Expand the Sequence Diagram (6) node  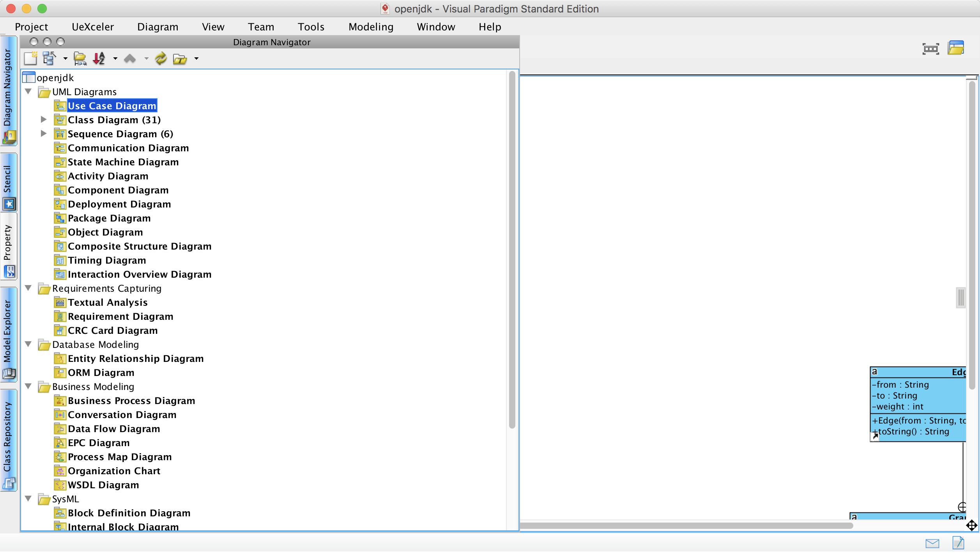(44, 134)
